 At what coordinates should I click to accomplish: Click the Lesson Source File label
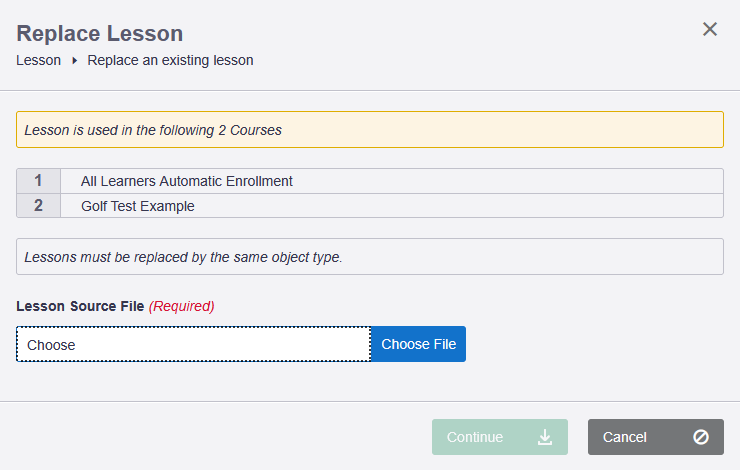[x=80, y=305]
